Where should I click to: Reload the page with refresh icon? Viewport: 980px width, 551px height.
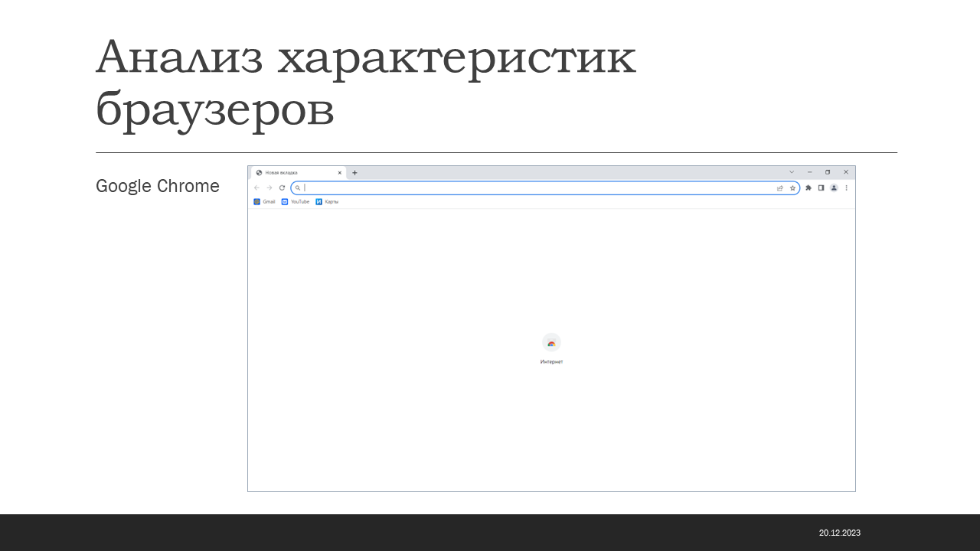(x=282, y=187)
